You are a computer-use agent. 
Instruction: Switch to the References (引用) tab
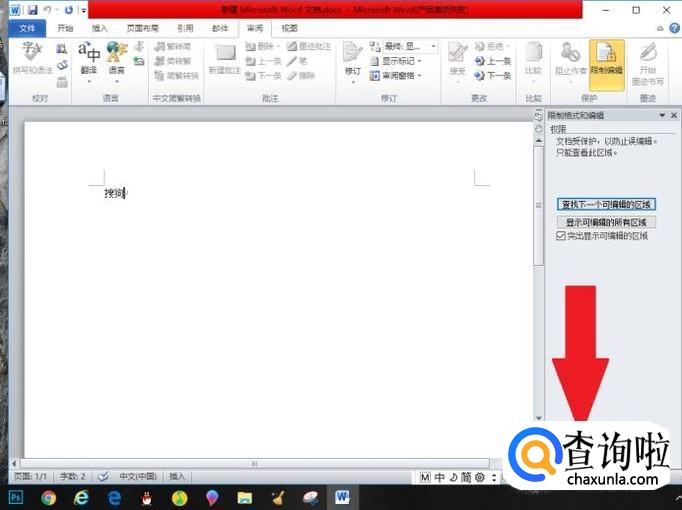[x=185, y=28]
